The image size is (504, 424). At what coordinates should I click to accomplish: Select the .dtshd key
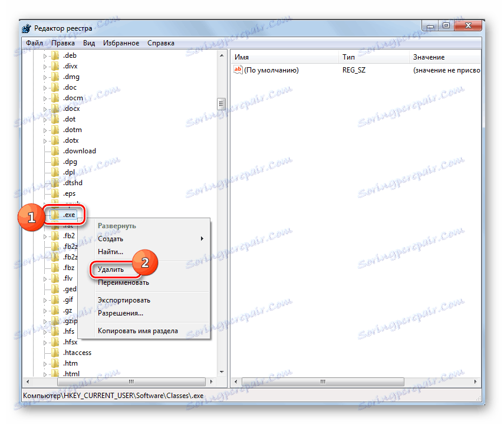73,183
